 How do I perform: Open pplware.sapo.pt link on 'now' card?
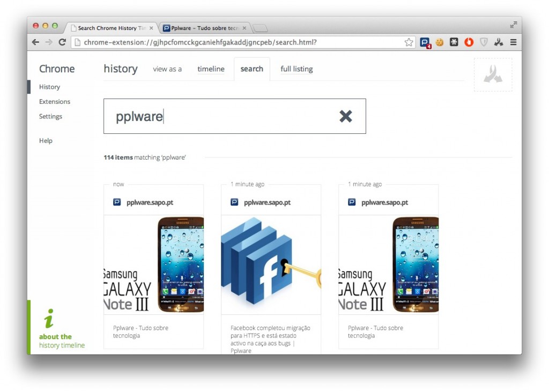click(150, 202)
